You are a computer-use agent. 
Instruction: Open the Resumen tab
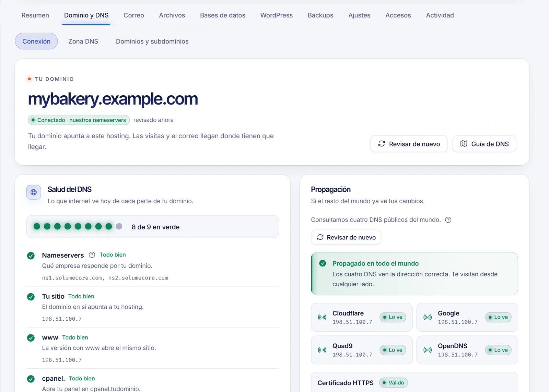pos(35,15)
